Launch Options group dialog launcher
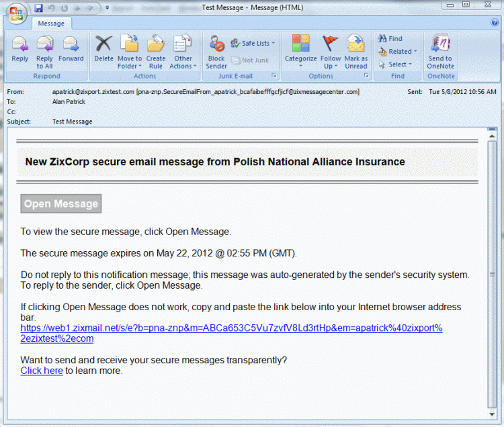504x427 pixels. [366, 75]
